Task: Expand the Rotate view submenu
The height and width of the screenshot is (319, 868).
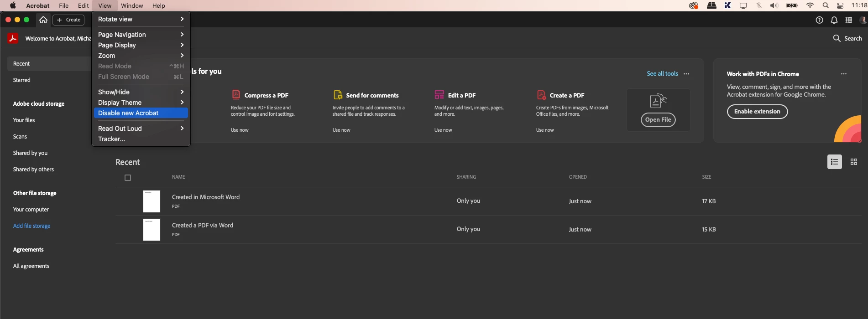Action: pyautogui.click(x=141, y=19)
